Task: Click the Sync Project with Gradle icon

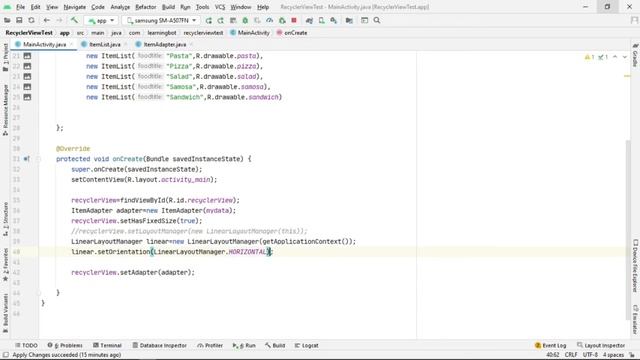Action: (x=309, y=20)
